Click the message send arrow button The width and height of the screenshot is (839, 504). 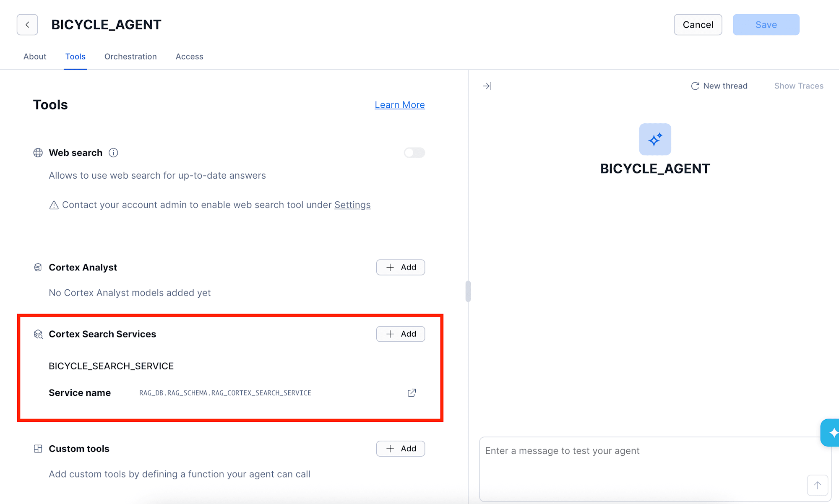817,485
